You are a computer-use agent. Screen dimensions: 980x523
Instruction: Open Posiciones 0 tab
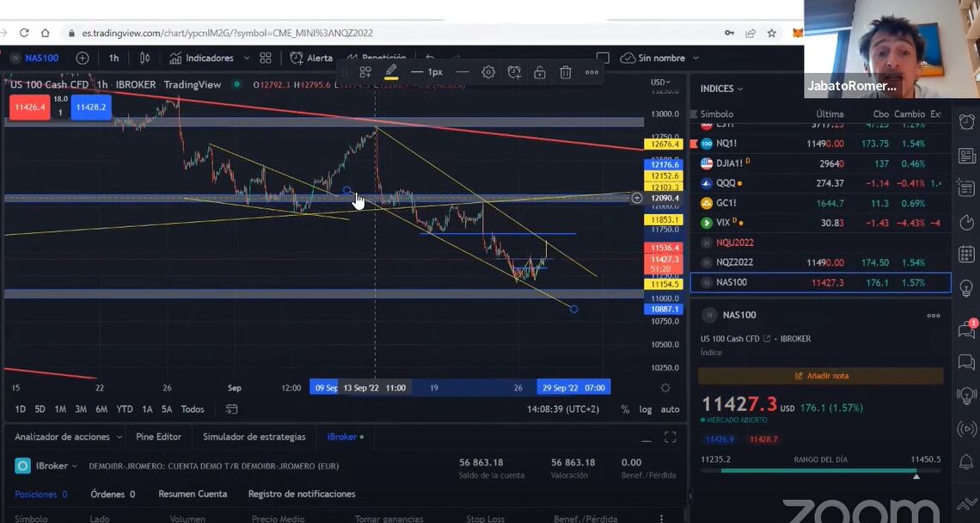40,495
